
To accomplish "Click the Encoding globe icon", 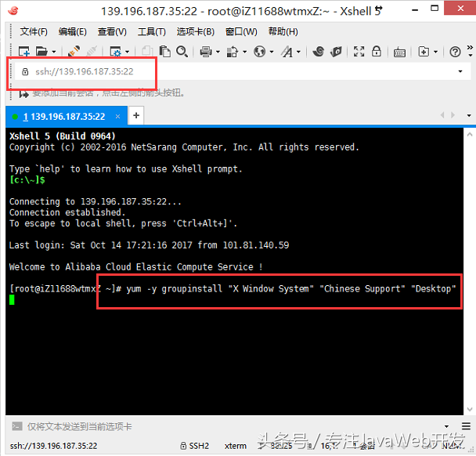I will tap(260, 52).
